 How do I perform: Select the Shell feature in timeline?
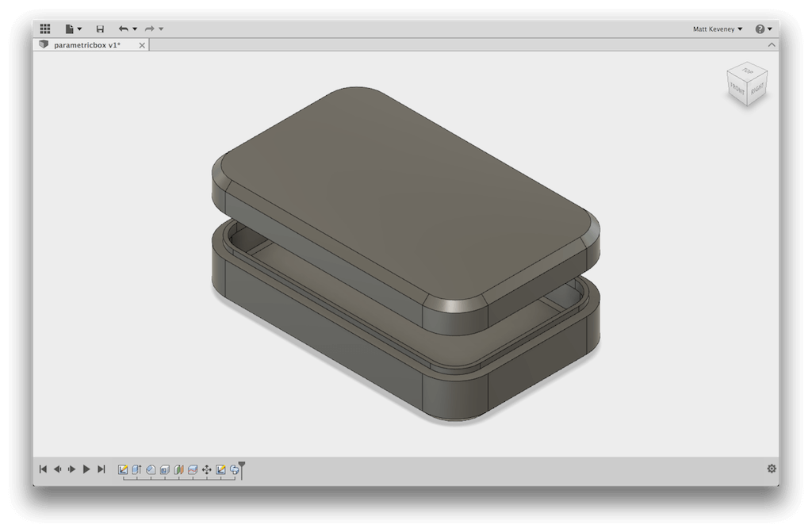coord(164,469)
